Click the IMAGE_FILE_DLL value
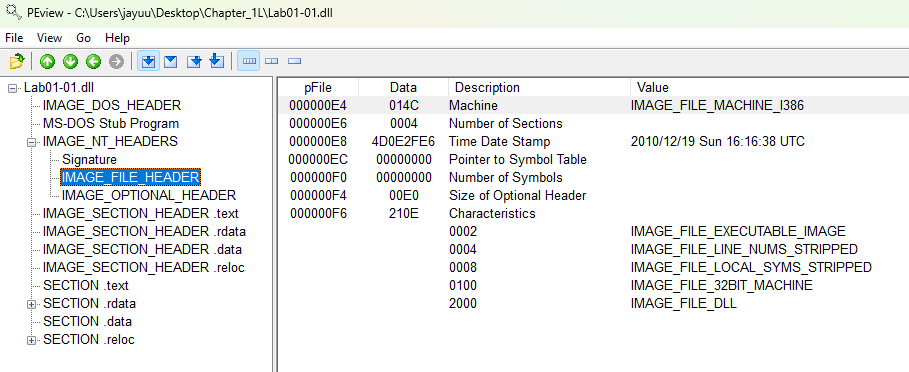The width and height of the screenshot is (909, 372). pos(683,304)
